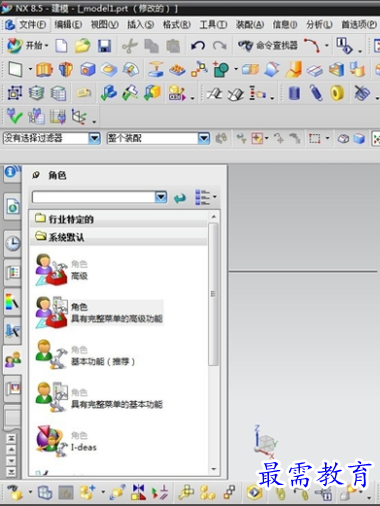Open the 命令查找器 command finder
380x506 pixels.
268,46
